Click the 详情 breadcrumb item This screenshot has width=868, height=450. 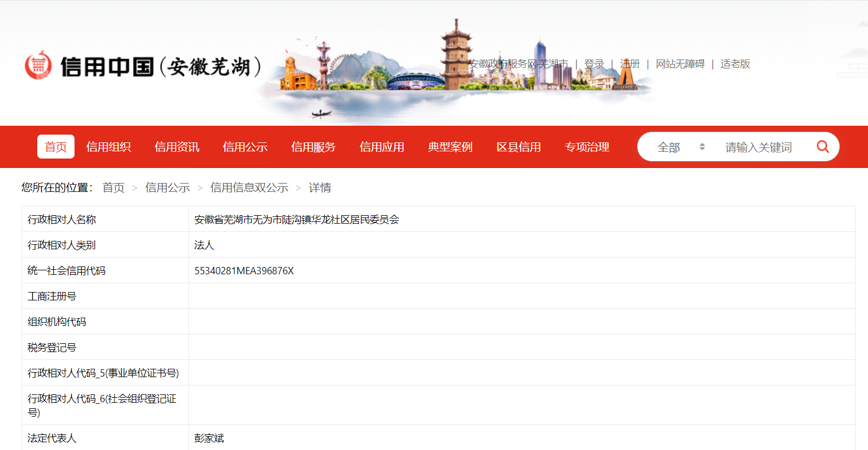[x=320, y=187]
